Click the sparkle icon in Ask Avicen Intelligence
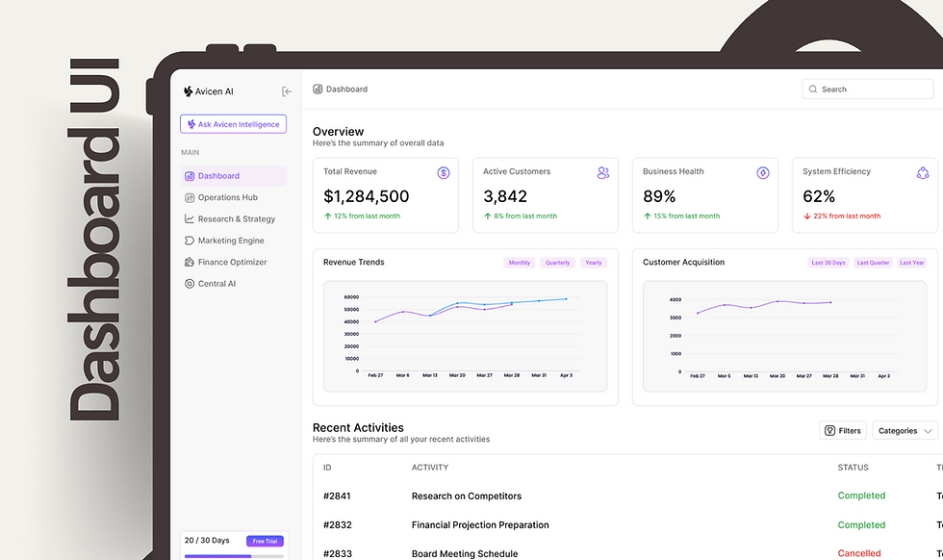943x560 pixels. (x=191, y=124)
